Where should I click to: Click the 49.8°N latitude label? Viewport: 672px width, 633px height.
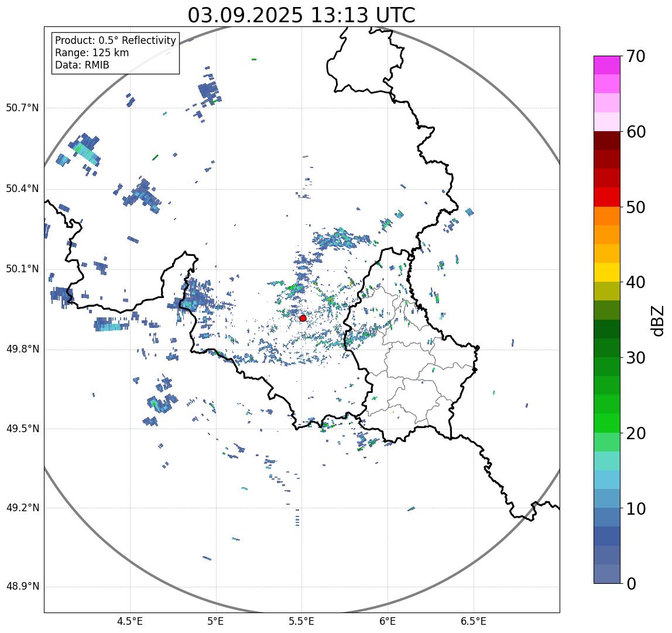tap(22, 349)
